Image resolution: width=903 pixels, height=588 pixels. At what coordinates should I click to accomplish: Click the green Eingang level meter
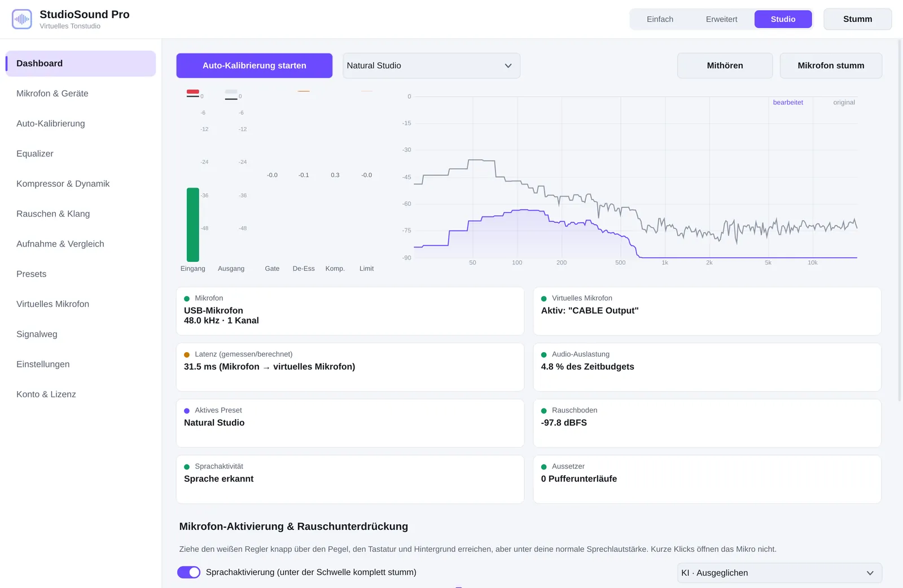pos(193,225)
